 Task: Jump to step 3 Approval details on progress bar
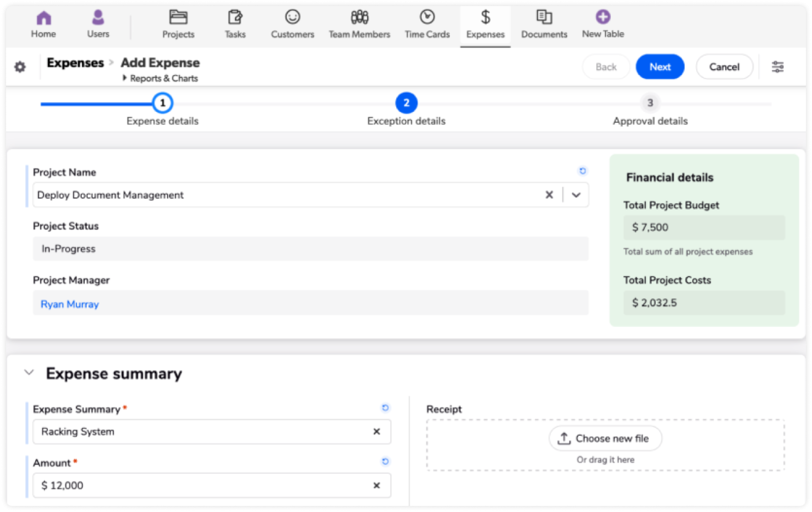[x=650, y=104]
